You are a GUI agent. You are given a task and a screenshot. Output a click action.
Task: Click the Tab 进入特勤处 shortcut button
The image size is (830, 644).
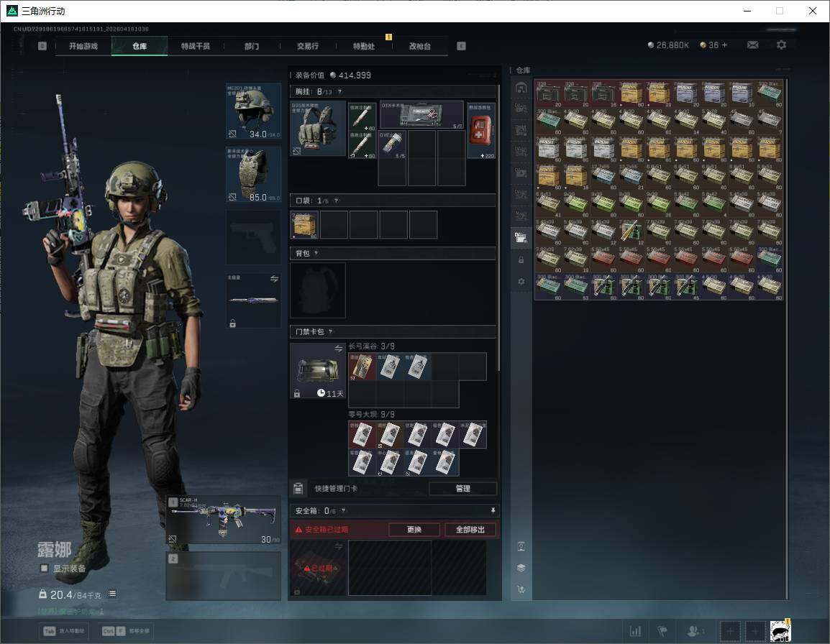(65, 631)
